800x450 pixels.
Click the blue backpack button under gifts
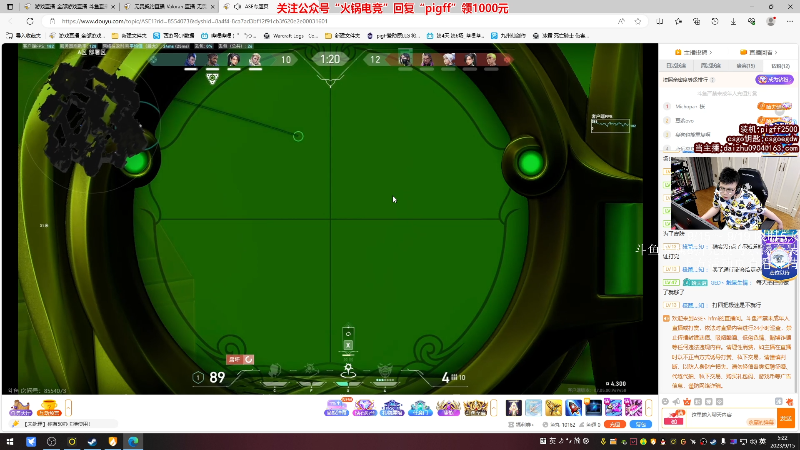point(641,424)
